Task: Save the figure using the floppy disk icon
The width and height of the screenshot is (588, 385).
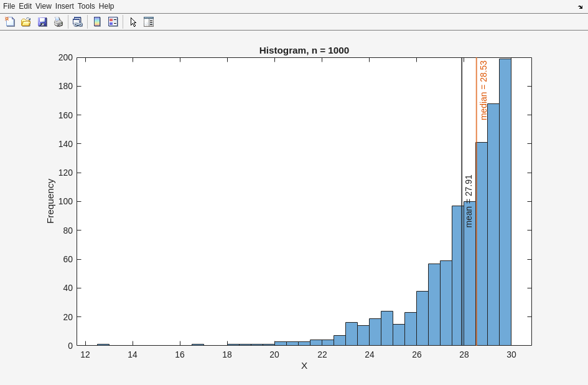Action: [x=42, y=22]
